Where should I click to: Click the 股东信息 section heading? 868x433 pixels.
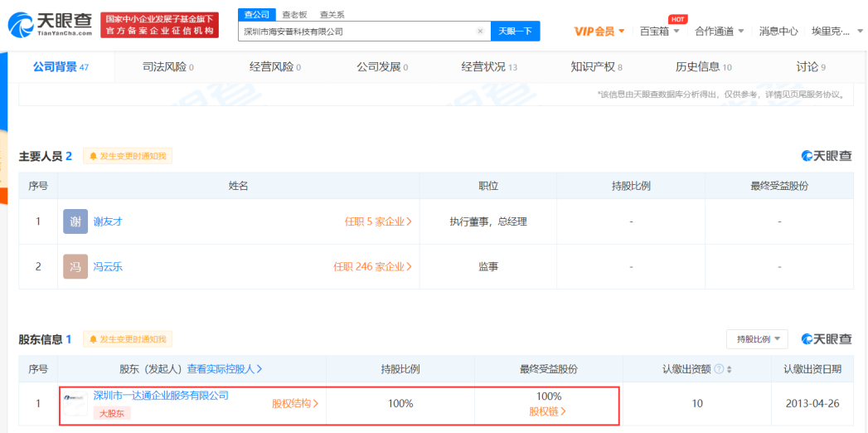46,339
